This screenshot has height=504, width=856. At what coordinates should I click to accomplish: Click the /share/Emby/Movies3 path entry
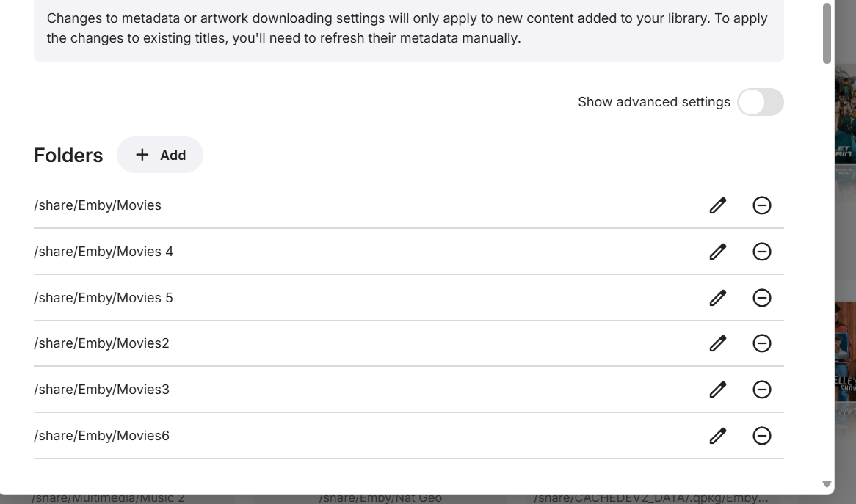click(101, 390)
